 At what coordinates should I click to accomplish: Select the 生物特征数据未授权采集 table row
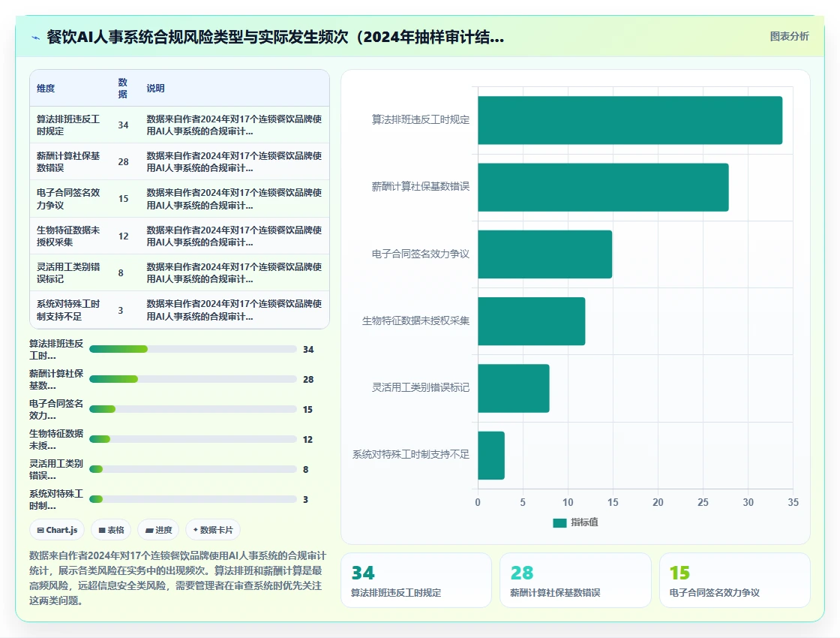pos(179,236)
